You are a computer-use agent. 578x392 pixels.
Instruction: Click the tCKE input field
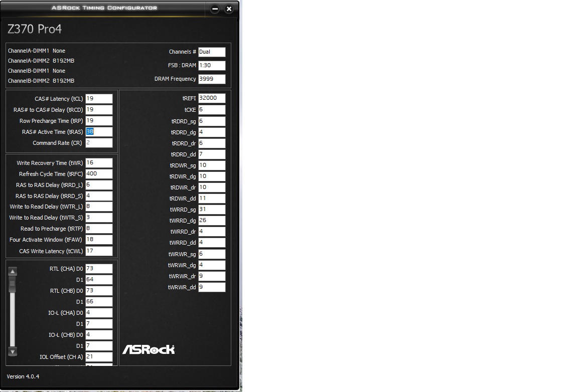(212, 110)
